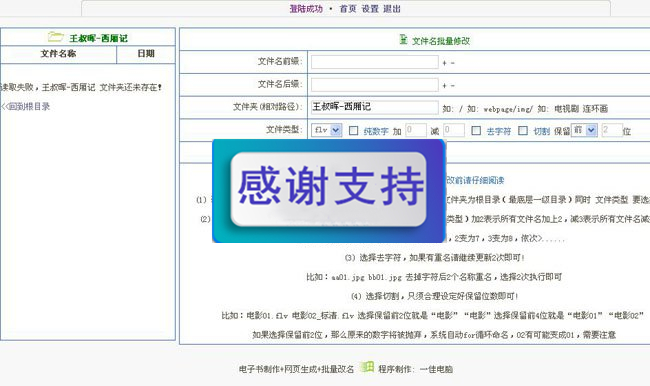The image size is (650, 386).
Task: Click the 去字符 label link
Action: pyautogui.click(x=498, y=131)
